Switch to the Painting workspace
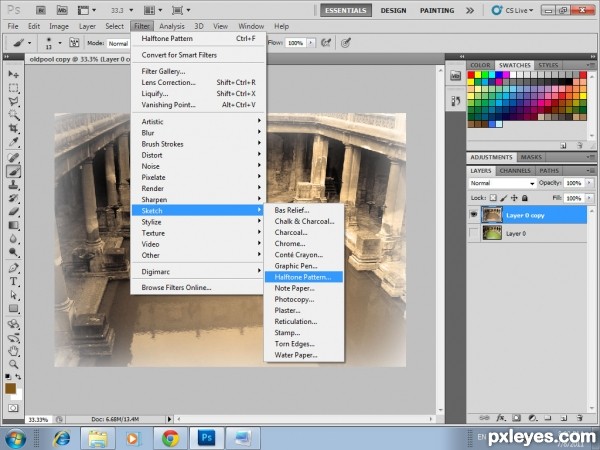The image size is (600, 450). [x=437, y=10]
